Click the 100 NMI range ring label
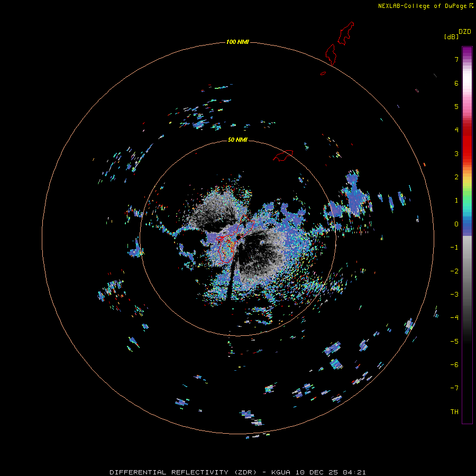 click(x=237, y=42)
